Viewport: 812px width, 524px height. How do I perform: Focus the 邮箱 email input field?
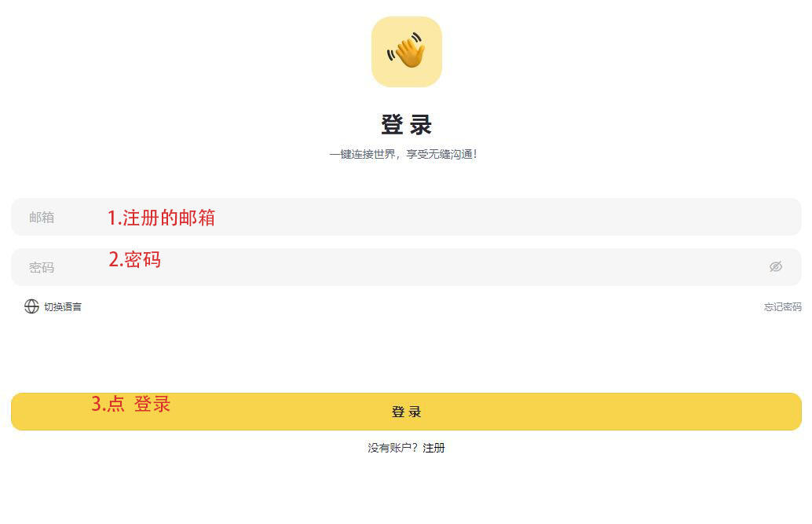pos(407,217)
